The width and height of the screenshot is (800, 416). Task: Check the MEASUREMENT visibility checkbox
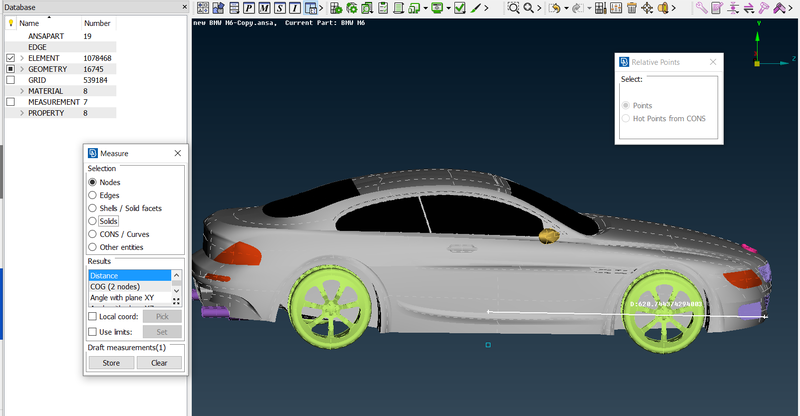pos(11,102)
